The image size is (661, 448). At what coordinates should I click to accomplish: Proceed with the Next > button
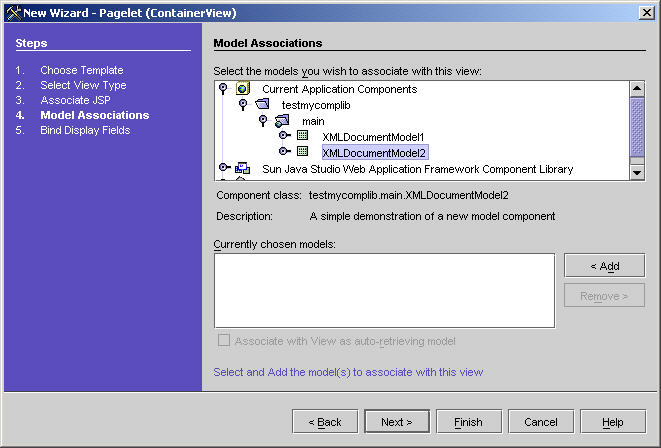coord(397,421)
